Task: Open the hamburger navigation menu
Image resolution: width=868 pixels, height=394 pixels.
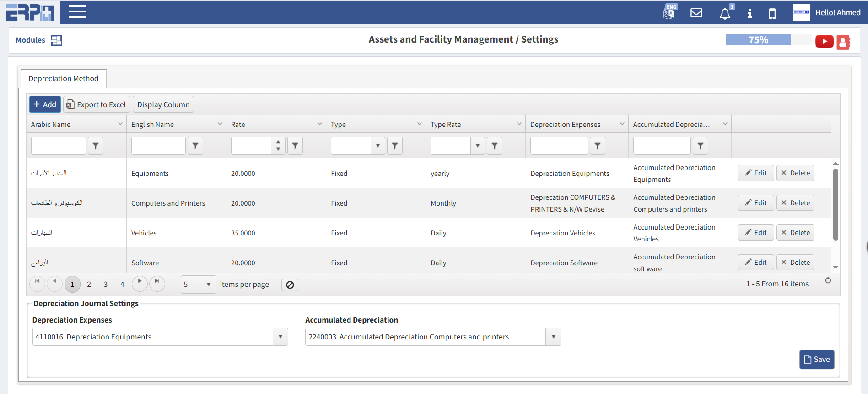Action: click(x=77, y=12)
